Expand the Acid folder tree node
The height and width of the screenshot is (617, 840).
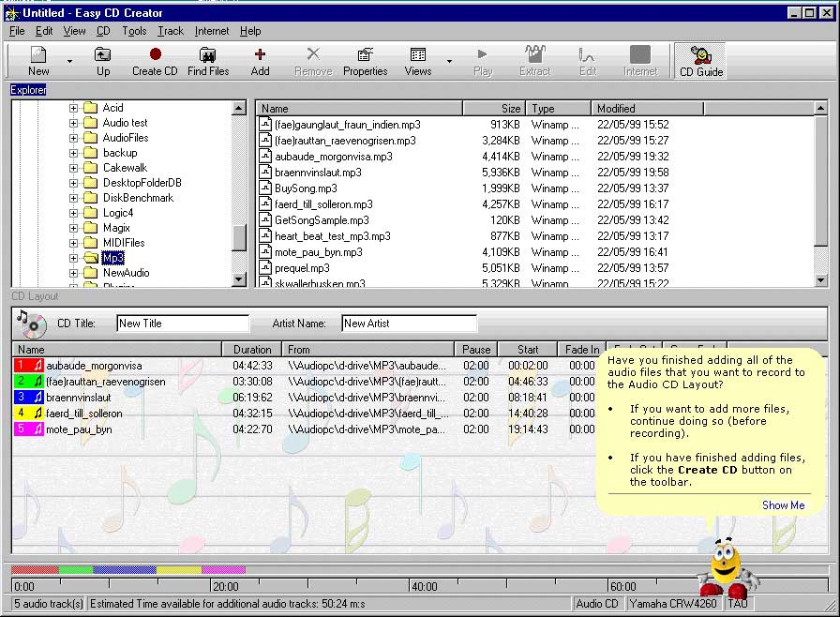tap(73, 108)
